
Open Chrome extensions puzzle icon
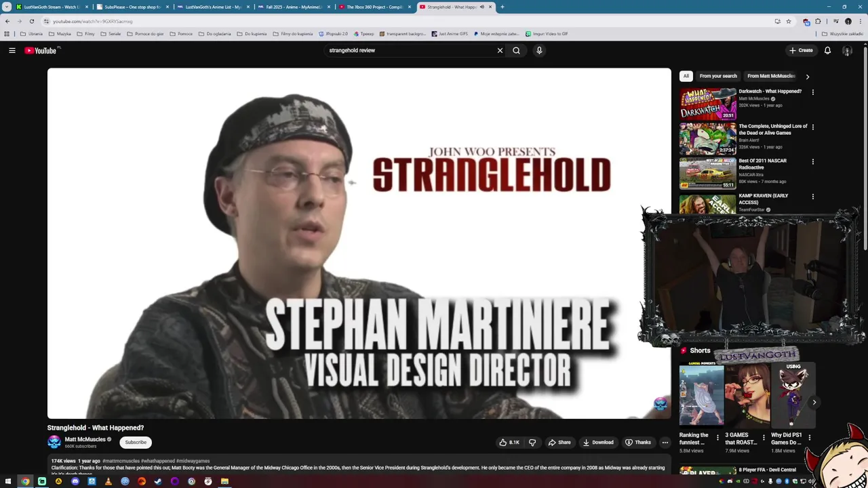click(818, 21)
